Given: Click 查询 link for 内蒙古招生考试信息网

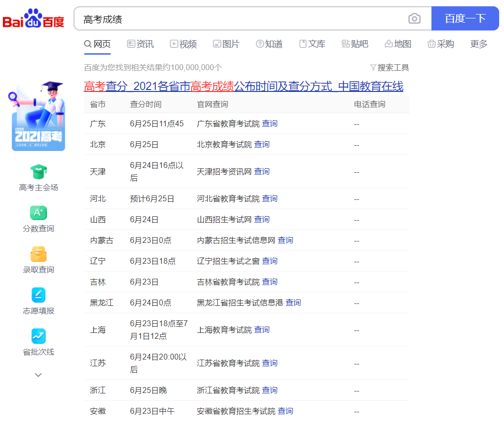Looking at the screenshot, I should 285,240.
